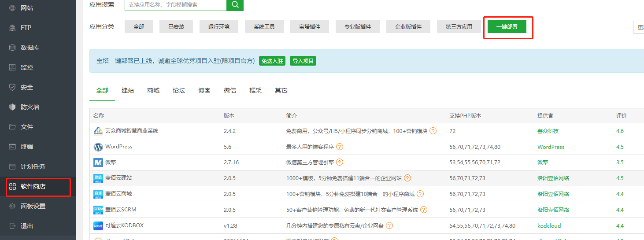The image size is (644, 240).
Task: Click the 壹佰云商城 logo icon
Action: coord(98,194)
